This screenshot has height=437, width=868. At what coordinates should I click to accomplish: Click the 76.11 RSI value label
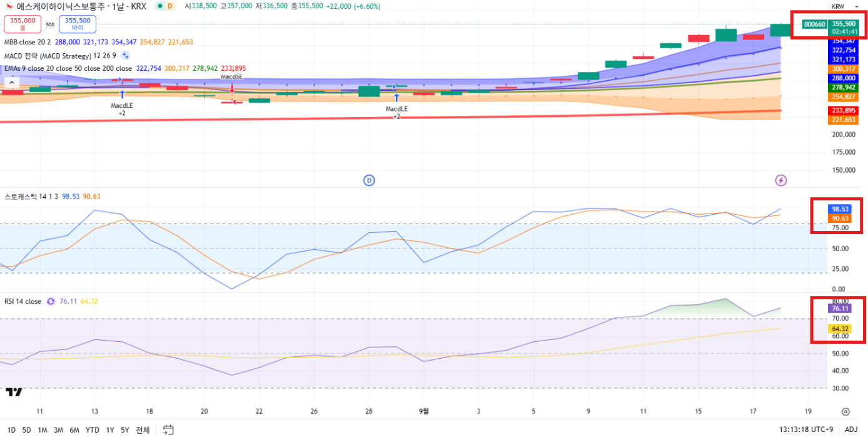[840, 308]
